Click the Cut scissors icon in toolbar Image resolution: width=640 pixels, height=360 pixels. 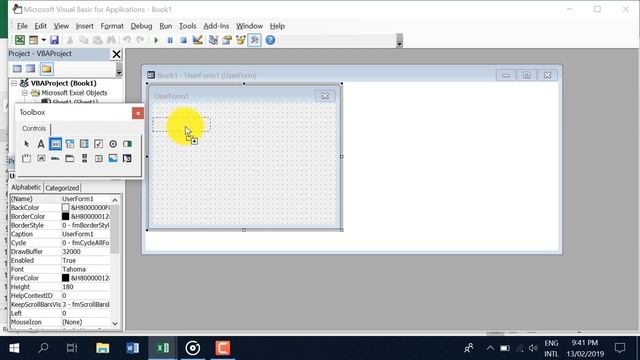(70, 40)
